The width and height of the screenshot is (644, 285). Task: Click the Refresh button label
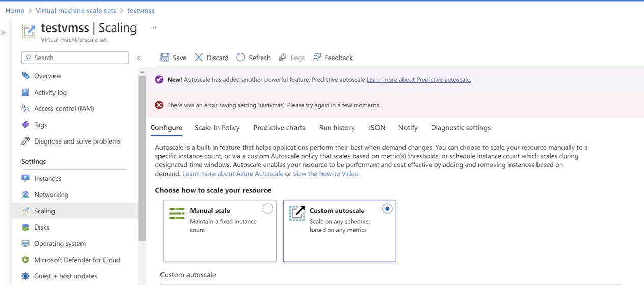tap(259, 58)
